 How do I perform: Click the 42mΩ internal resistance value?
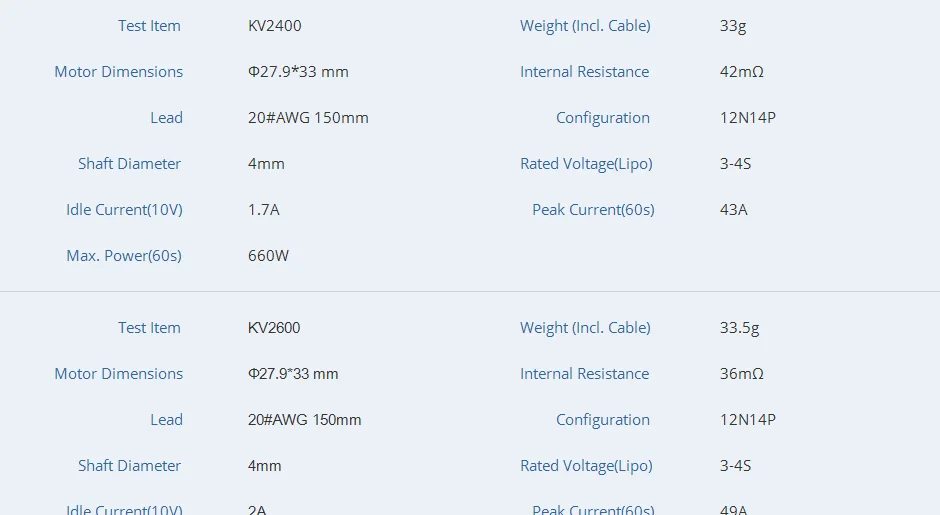point(742,72)
